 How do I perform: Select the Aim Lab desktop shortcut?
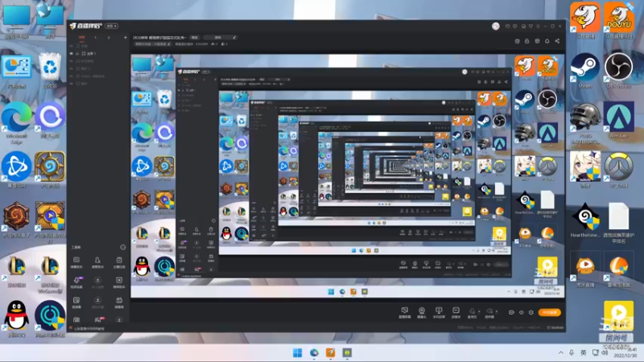pyautogui.click(x=618, y=120)
